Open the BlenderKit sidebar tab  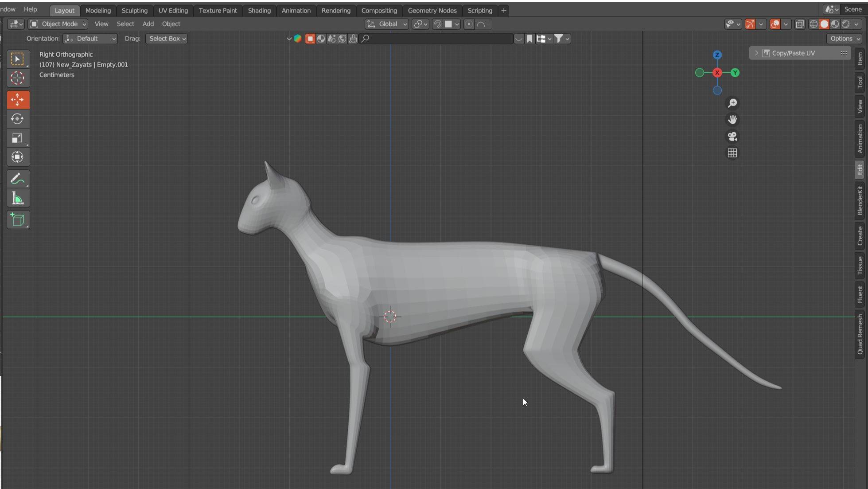coord(860,200)
